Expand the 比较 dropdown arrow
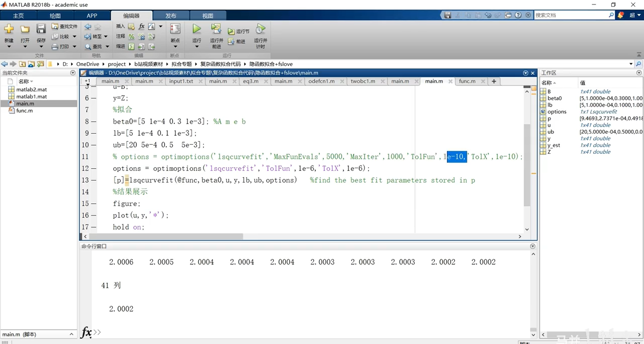 point(74,36)
